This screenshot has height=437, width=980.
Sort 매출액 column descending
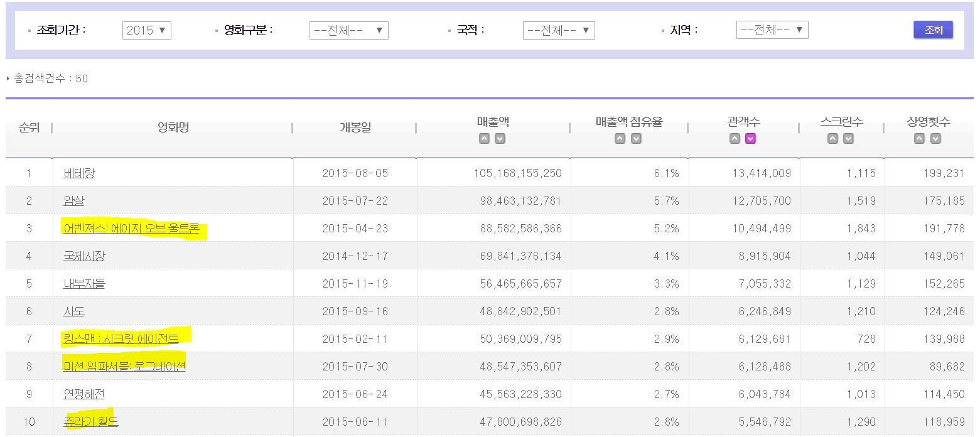500,139
